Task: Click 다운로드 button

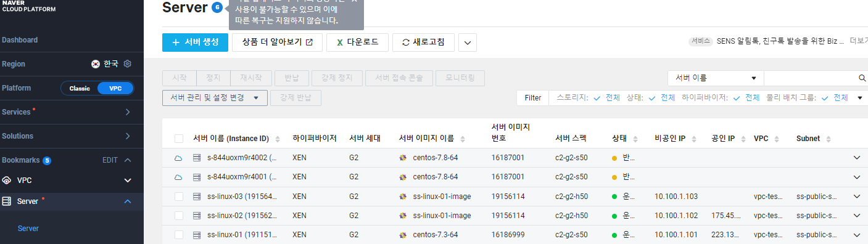Action: pos(357,43)
